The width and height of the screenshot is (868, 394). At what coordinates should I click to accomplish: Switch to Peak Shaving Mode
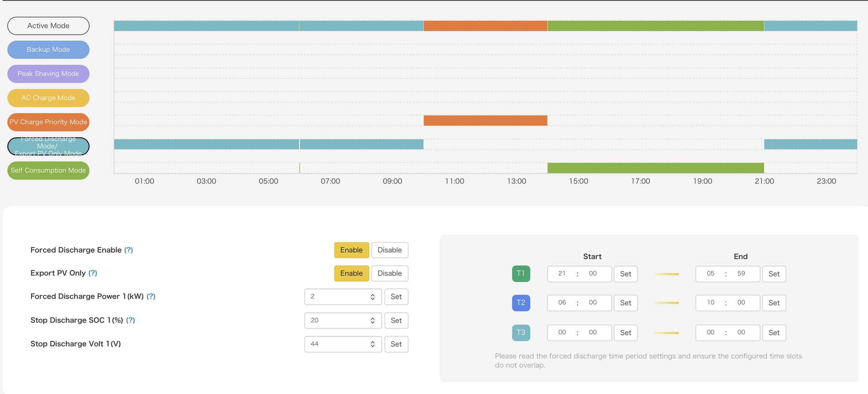[x=48, y=74]
